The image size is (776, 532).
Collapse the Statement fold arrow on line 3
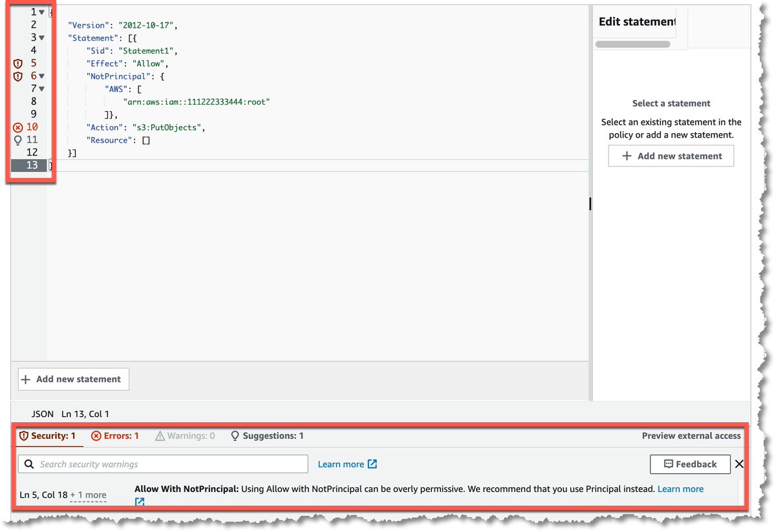point(42,38)
